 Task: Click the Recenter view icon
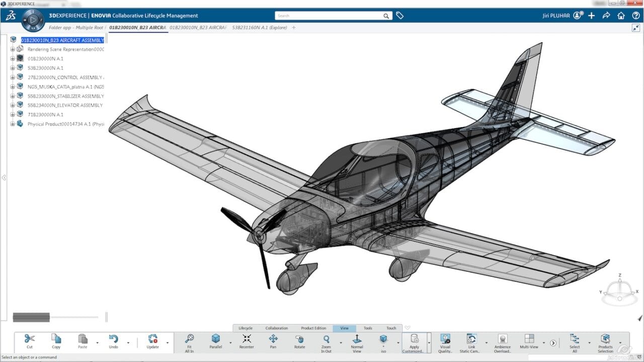(x=247, y=342)
